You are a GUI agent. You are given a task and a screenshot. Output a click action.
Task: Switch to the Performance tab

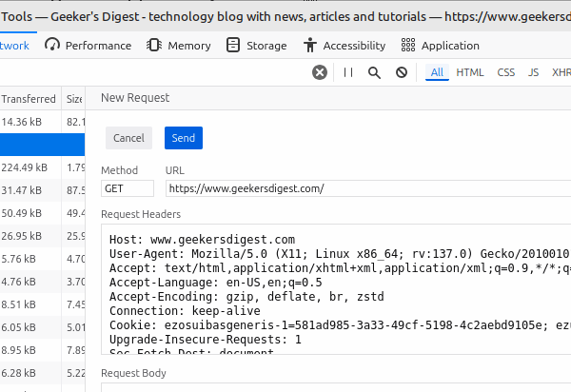89,45
